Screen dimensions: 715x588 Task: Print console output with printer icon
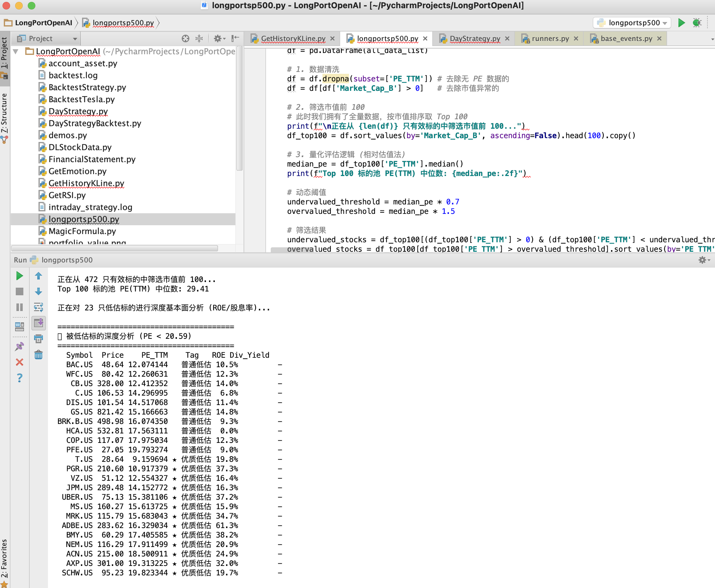[x=38, y=338]
